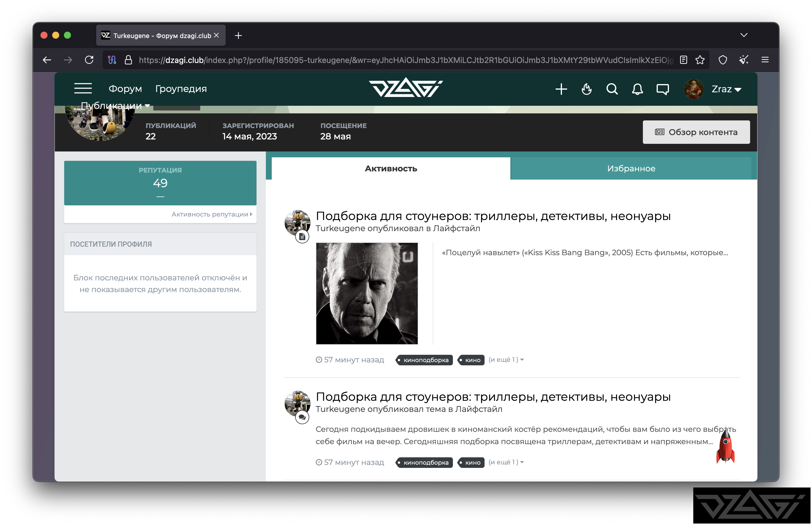Open first post title Подборка для стоунеров

[493, 216]
